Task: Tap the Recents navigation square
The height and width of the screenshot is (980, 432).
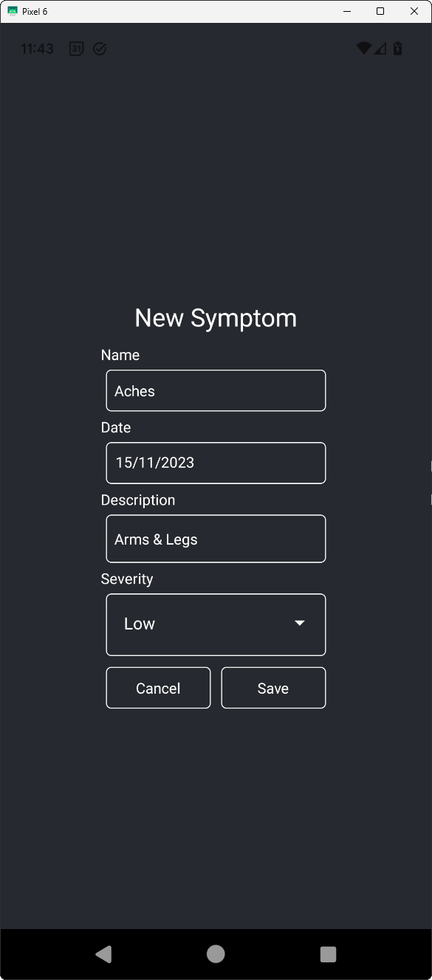Action: tap(328, 953)
